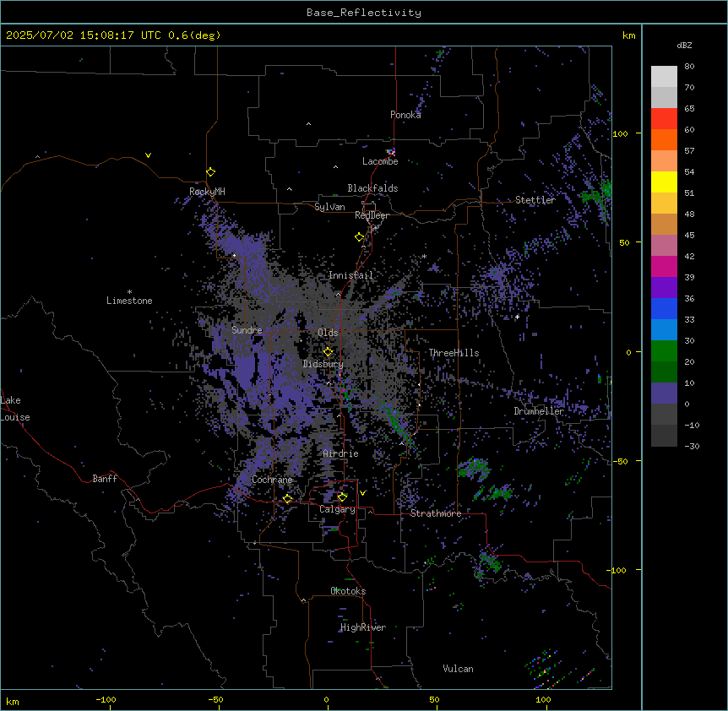Click the 100 tick on the vertical axis
Viewport: 728px width, 711px height.
[620, 133]
